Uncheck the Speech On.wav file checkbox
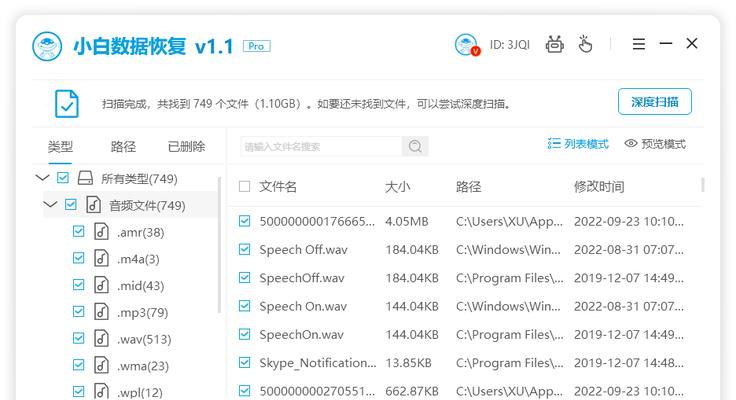 (x=245, y=306)
